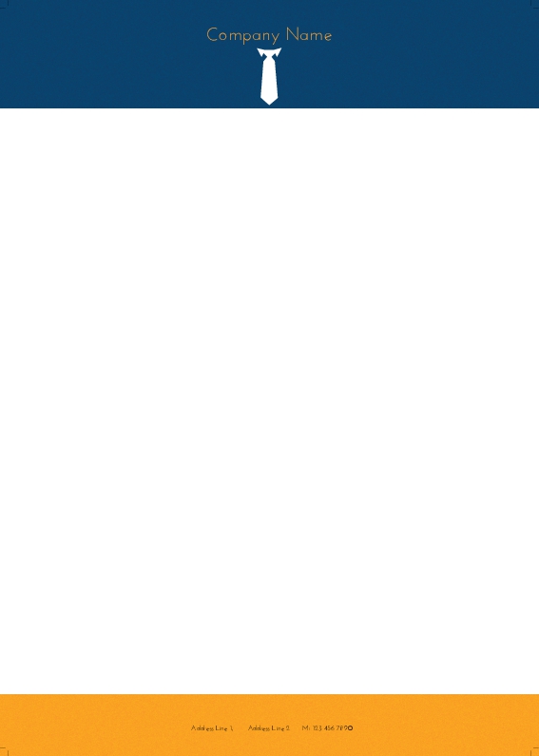Select the dark blue header band

[270, 53]
